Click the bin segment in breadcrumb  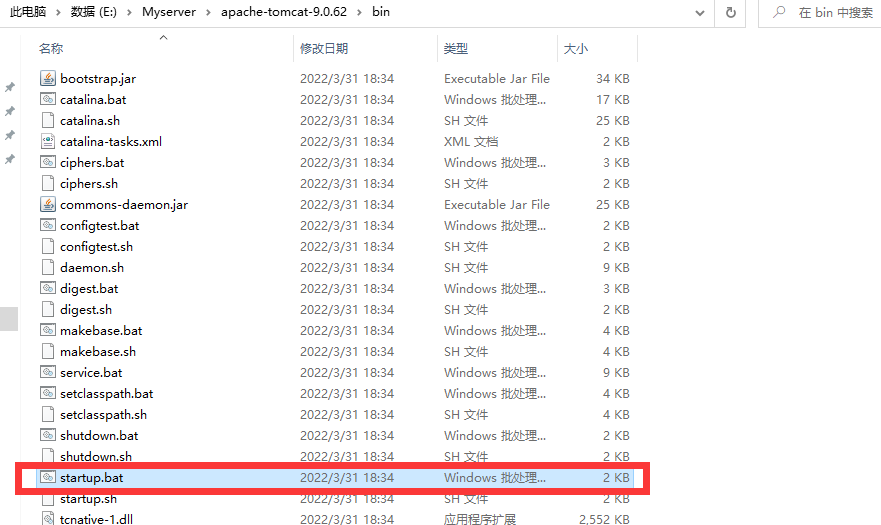380,12
